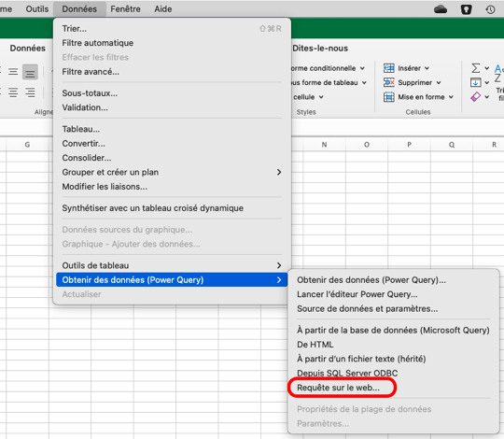Click the AutoSum sigma icon
Screen dimensions: 504x439
[x=475, y=68]
